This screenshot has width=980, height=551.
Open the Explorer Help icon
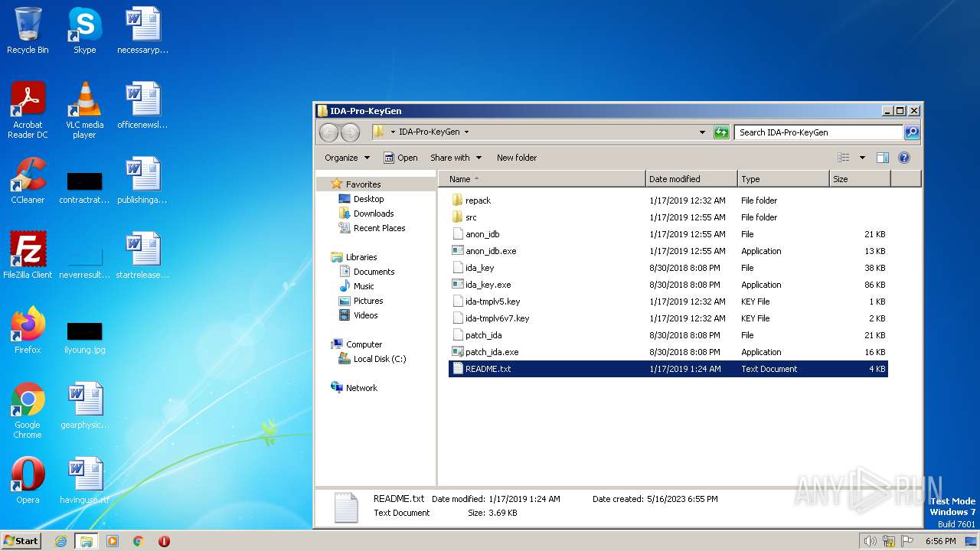[903, 158]
